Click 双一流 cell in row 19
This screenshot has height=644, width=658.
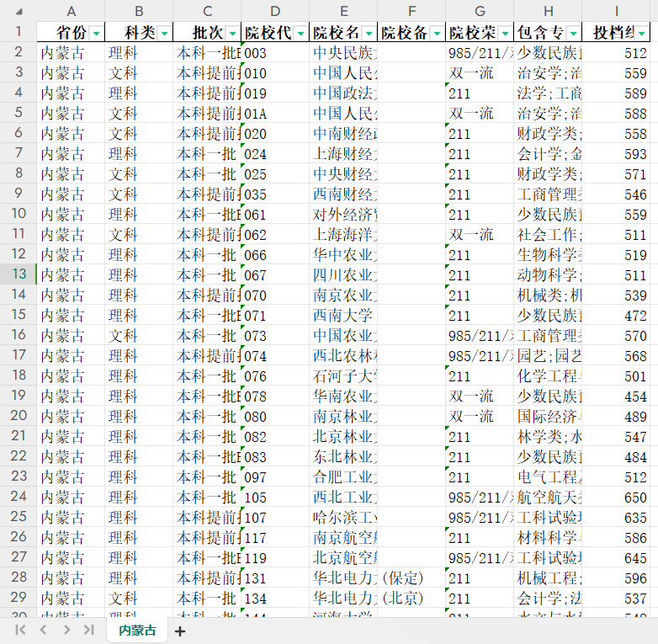(x=480, y=396)
